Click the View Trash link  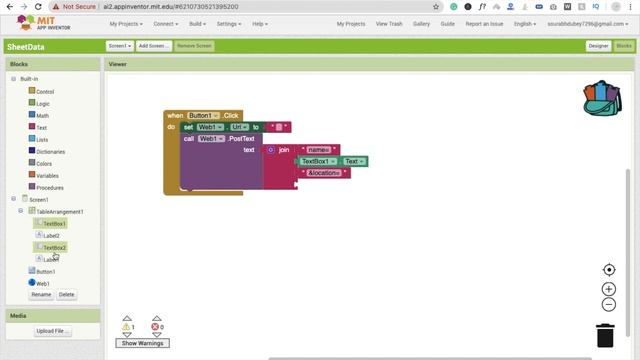389,24
